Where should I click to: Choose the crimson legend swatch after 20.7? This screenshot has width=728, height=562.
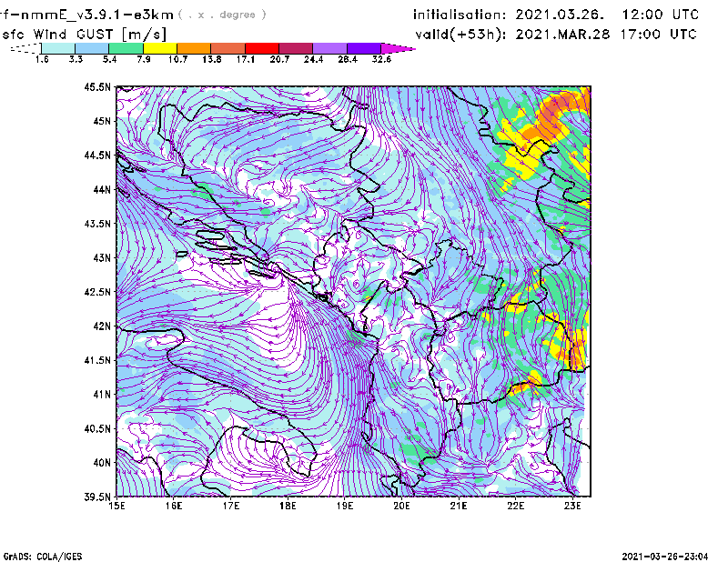[296, 48]
